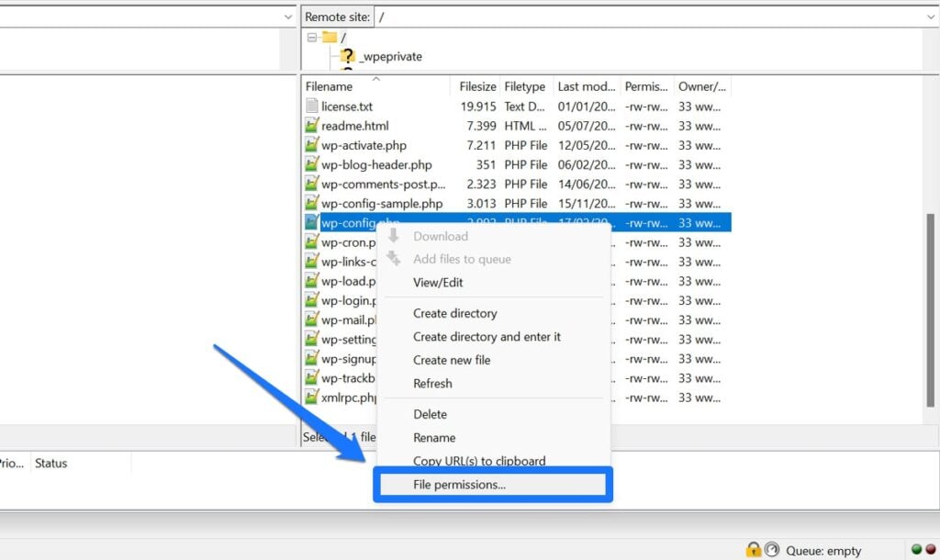
Task: Click the root folder icon in remote tree
Action: click(x=329, y=39)
